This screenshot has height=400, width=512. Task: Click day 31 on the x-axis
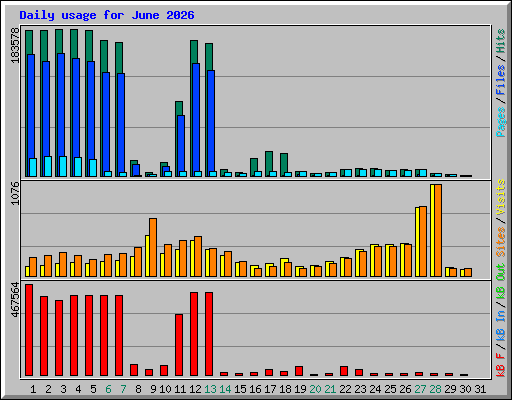click(x=480, y=389)
